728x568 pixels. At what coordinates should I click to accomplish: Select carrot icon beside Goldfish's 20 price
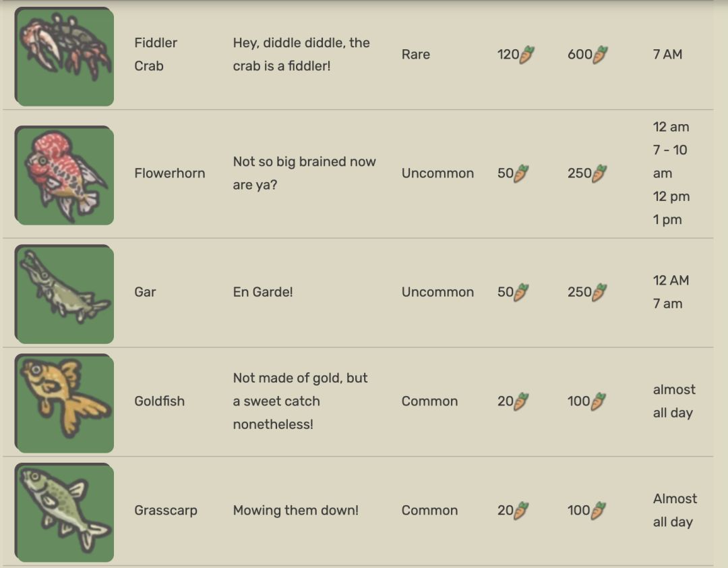[521, 401]
